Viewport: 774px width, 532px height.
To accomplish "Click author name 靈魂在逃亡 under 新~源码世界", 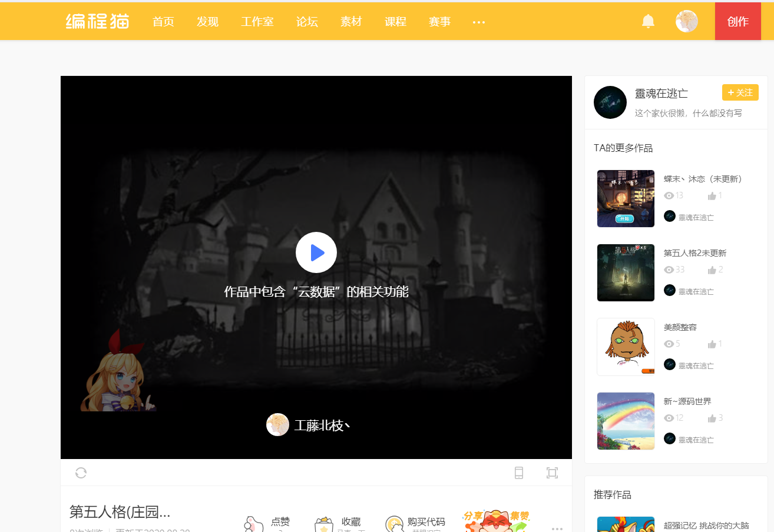I will 696,440.
